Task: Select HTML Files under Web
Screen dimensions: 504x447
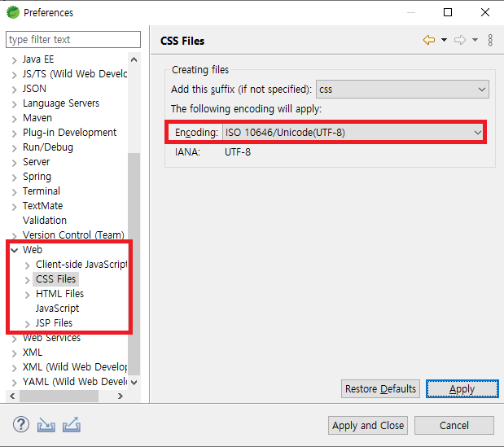Action: coord(59,293)
